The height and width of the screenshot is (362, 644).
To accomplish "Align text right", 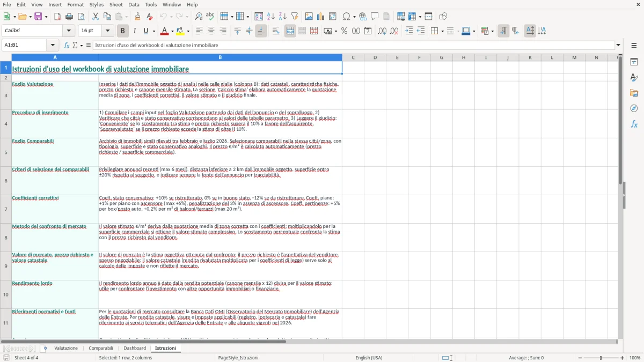I will [223, 31].
